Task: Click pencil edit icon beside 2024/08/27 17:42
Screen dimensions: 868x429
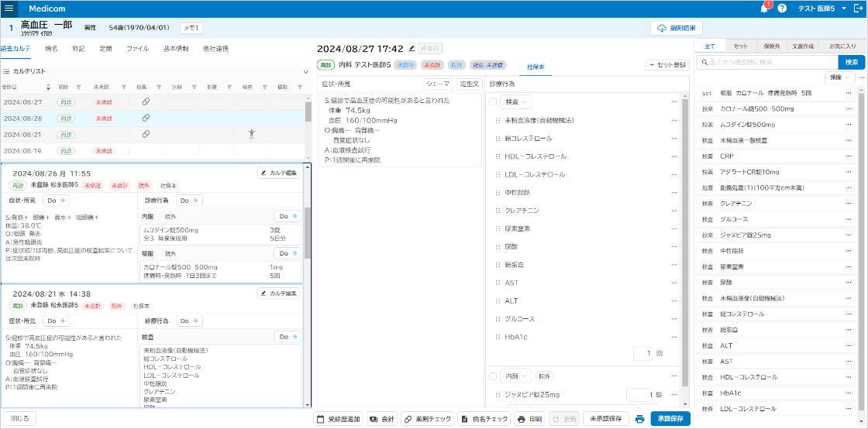Action: (x=412, y=48)
